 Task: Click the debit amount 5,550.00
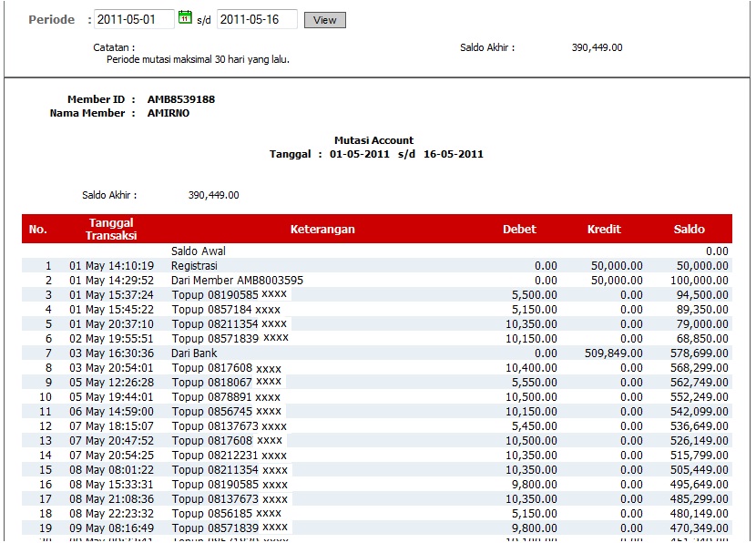(535, 382)
